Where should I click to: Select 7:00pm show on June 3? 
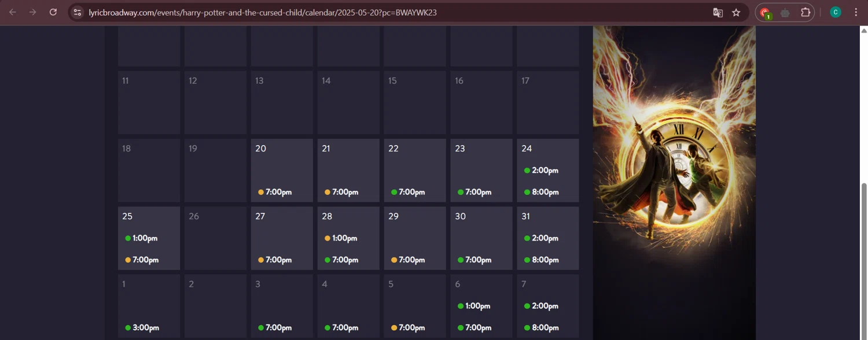tap(275, 328)
